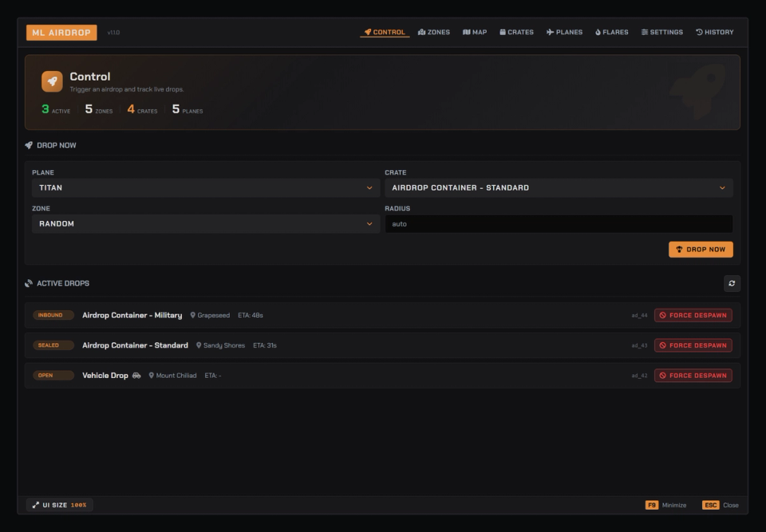Click the ad_42 drop ID
This screenshot has width=766, height=532.
pos(639,376)
